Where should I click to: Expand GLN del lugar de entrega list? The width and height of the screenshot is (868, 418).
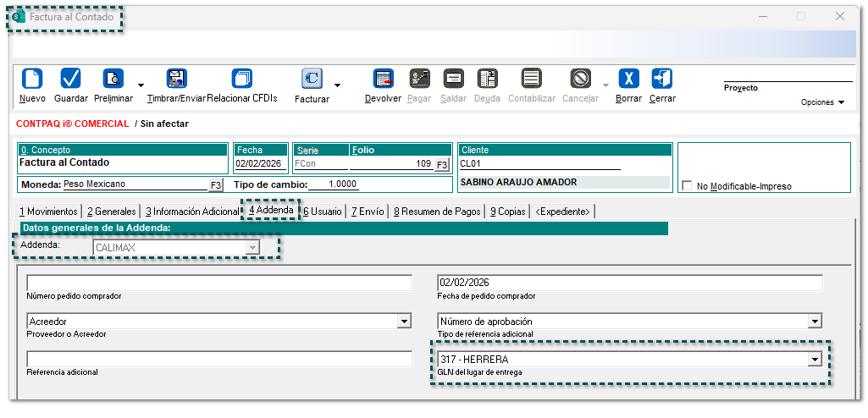coord(815,360)
